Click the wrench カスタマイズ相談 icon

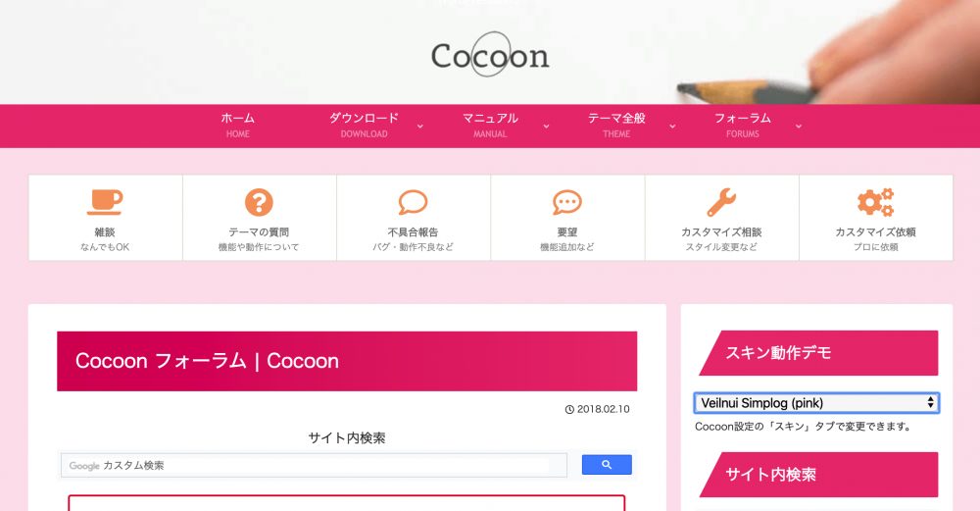tap(721, 203)
